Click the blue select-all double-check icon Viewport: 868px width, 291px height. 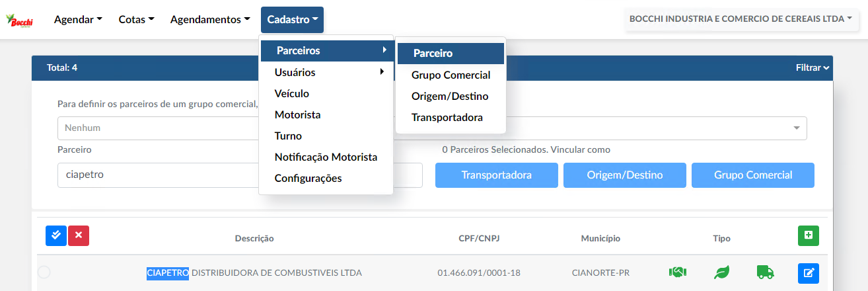point(56,235)
